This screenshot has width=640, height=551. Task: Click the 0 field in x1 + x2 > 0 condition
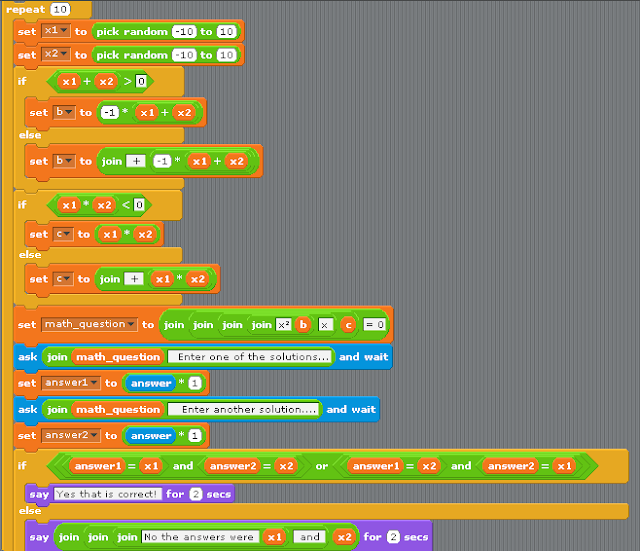(141, 81)
